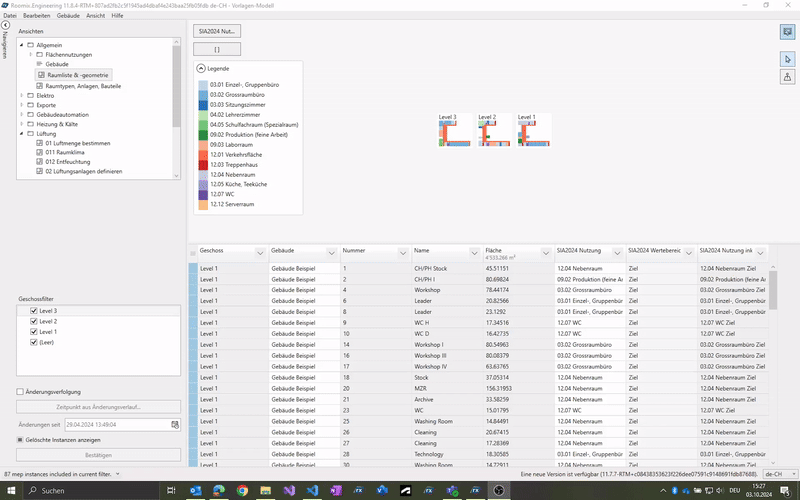Open the calendar date picker icon
This screenshot has width=800, height=500.
click(175, 425)
